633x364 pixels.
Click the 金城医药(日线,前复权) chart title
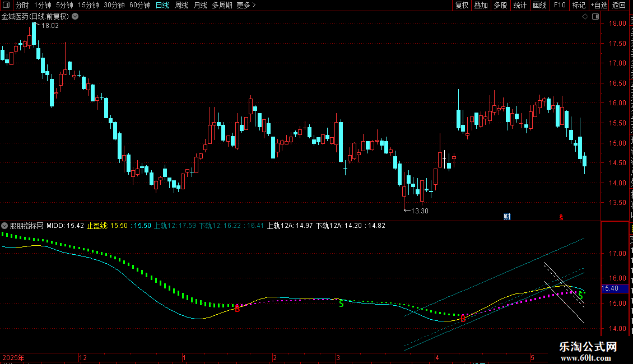(x=35, y=17)
